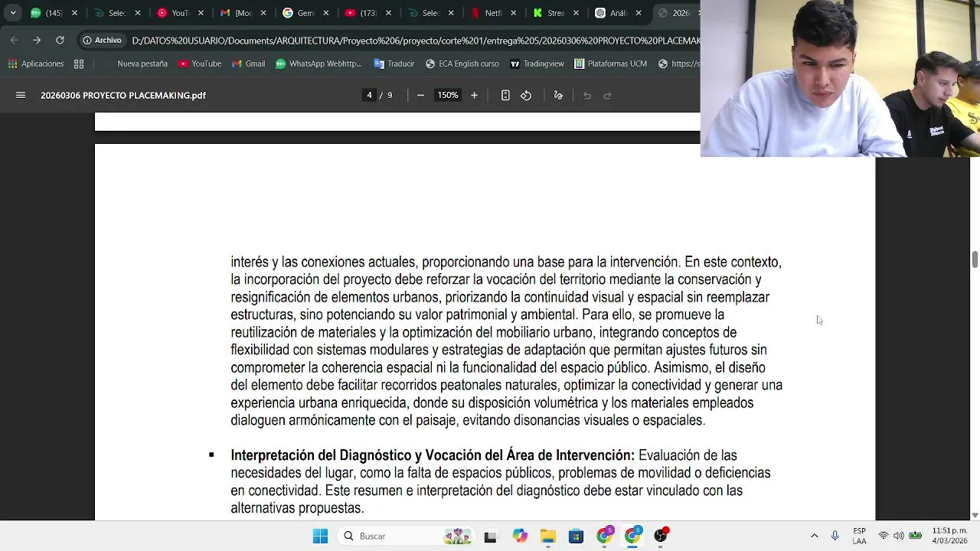This screenshot has width=980, height=551.
Task: Click the scrollbar down arrow
Action: click(x=975, y=515)
